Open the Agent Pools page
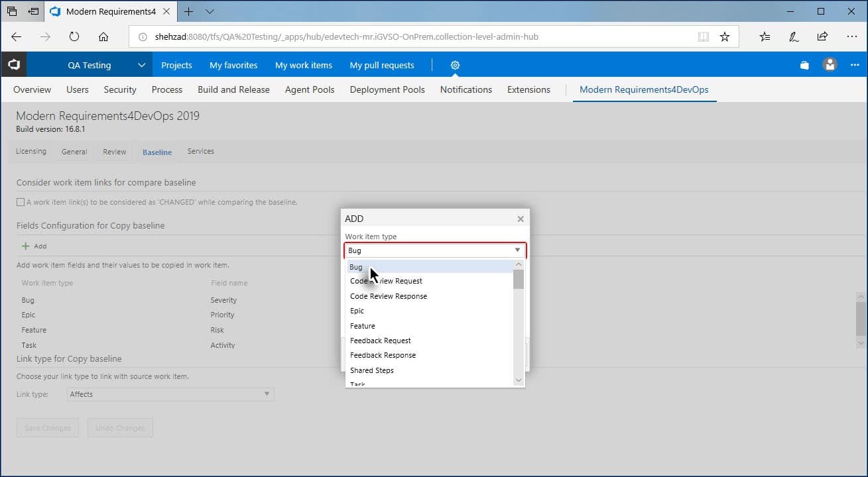868x477 pixels. (310, 89)
